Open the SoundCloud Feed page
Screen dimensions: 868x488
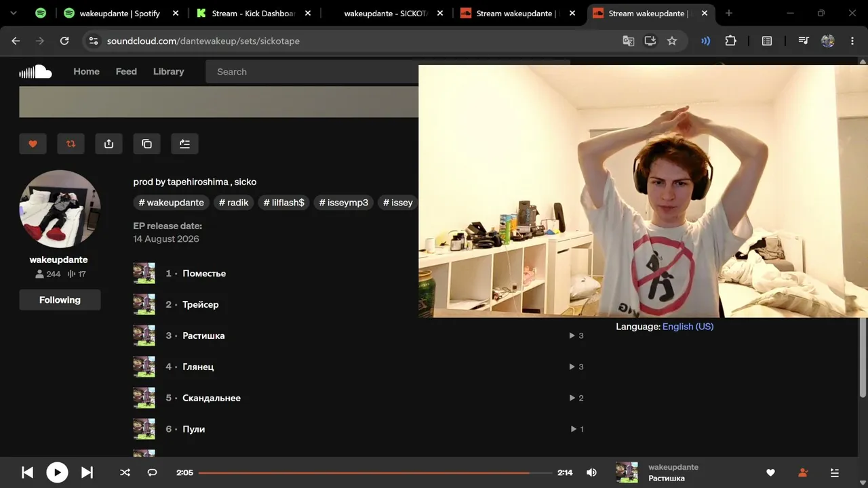point(126,71)
